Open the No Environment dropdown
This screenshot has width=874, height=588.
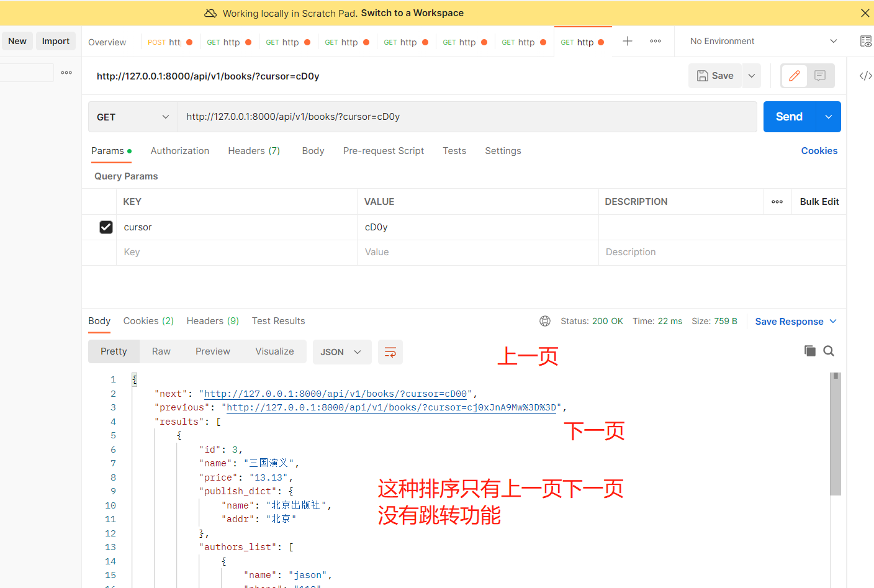(764, 41)
